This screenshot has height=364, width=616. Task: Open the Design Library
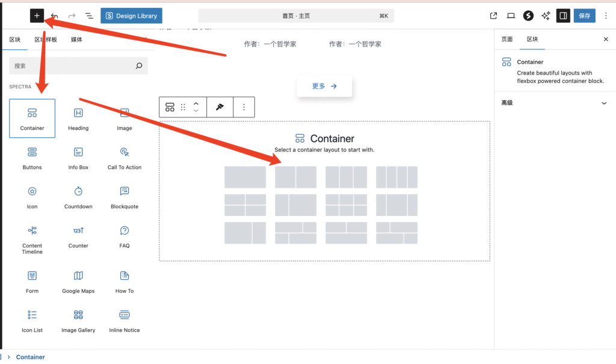[x=131, y=16]
